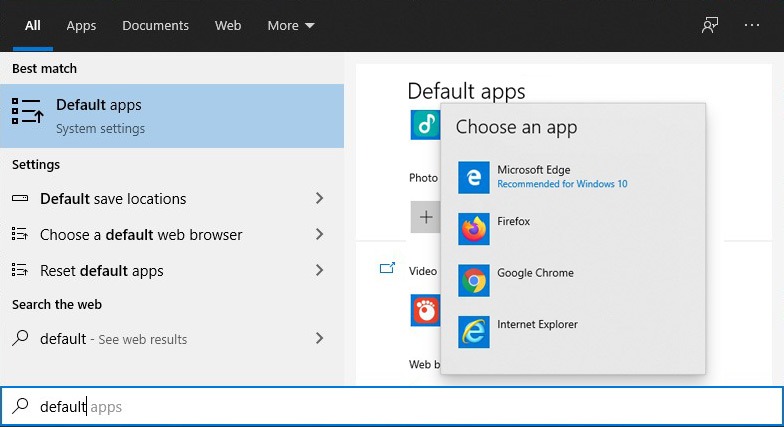Viewport: 784px width, 427px height.
Task: Choose Internet Explorer as the app
Action: click(x=573, y=332)
